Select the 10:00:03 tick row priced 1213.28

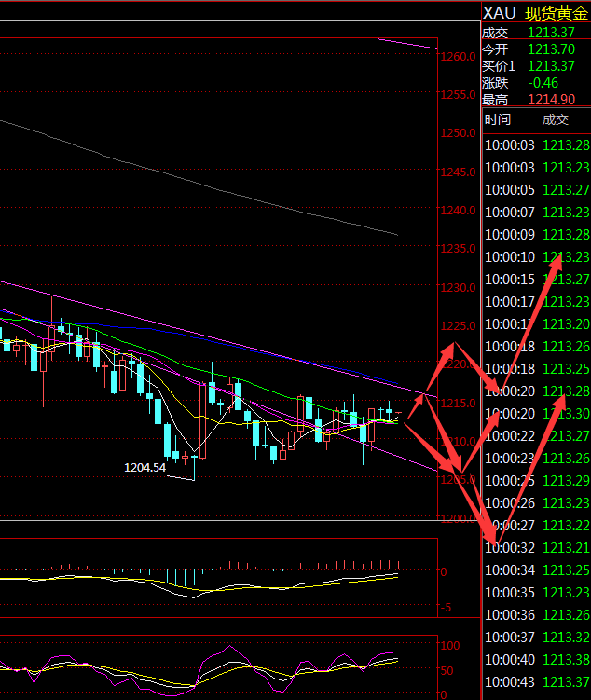coord(537,145)
